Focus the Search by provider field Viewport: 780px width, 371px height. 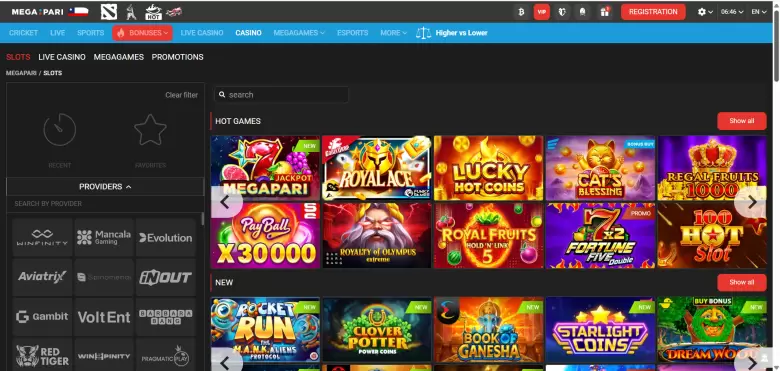105,204
